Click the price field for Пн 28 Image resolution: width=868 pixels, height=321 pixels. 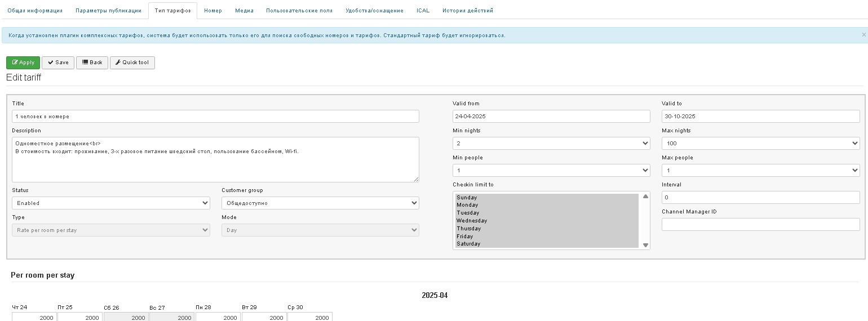[218, 317]
